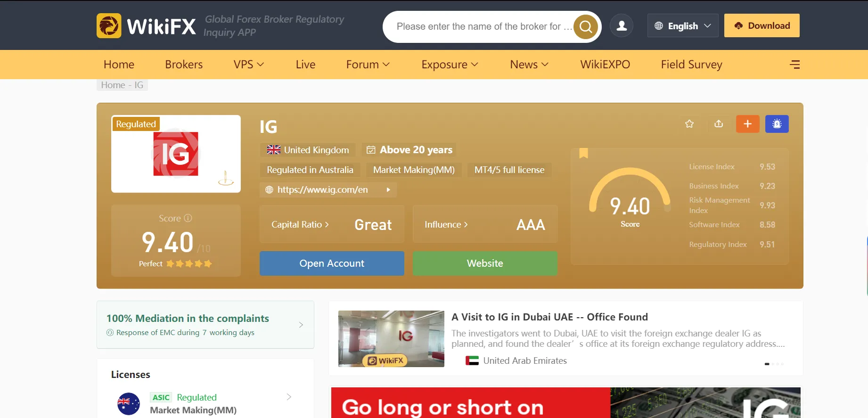Screen dimensions: 868x418
Task: Click the Licenses section heading
Action: click(x=131, y=375)
